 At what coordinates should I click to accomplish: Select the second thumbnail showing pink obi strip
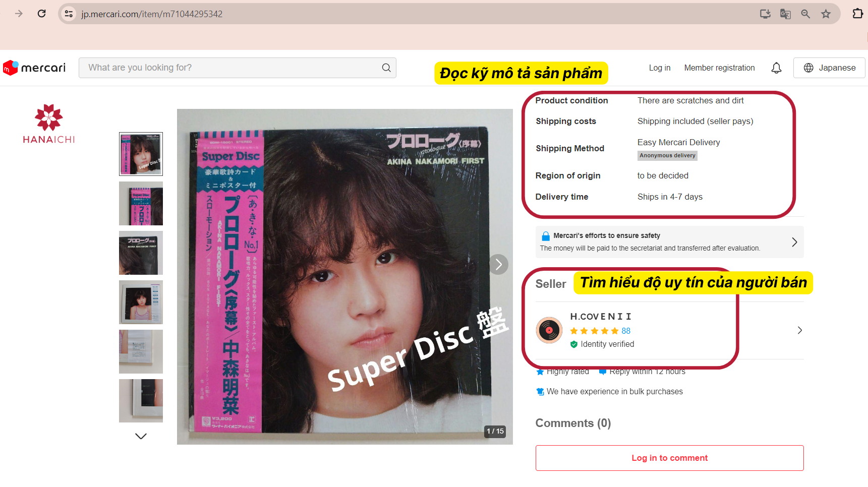[141, 203]
